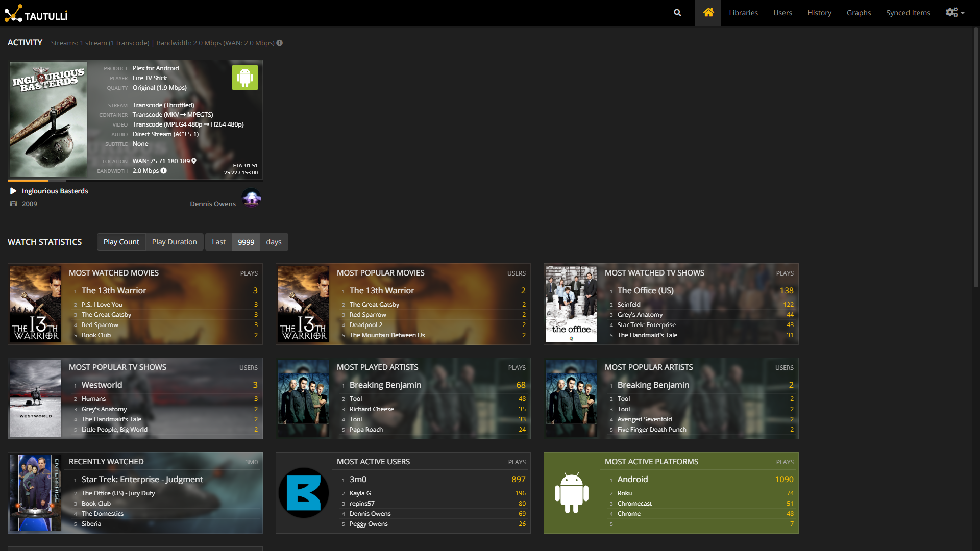Open the Graphs tab
Viewport: 980px width, 551px height.
pos(859,13)
